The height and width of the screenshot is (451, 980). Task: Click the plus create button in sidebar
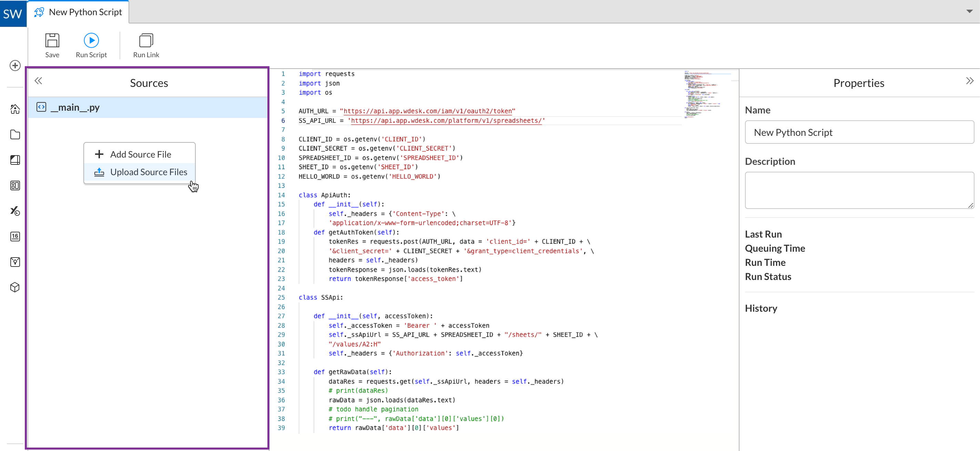[15, 66]
